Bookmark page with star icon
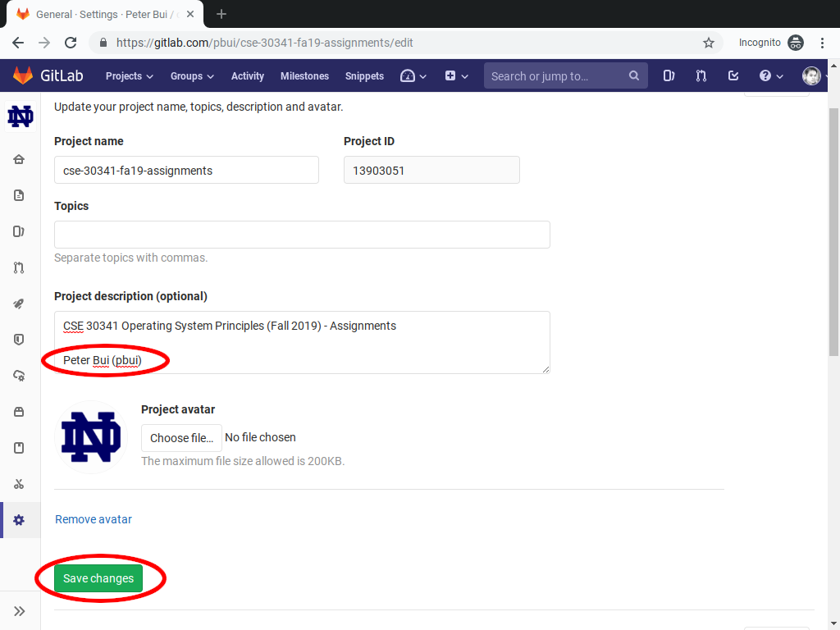The image size is (840, 630). [708, 43]
